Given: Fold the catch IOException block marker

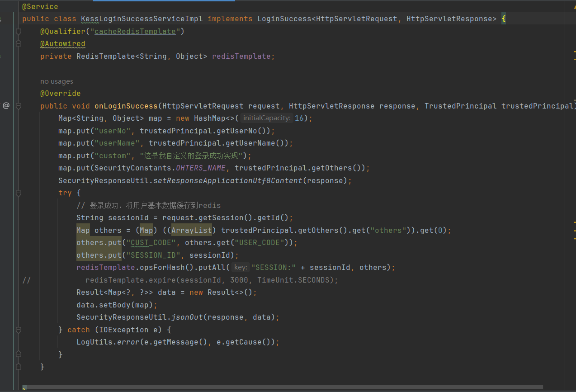Looking at the screenshot, I should point(19,330).
